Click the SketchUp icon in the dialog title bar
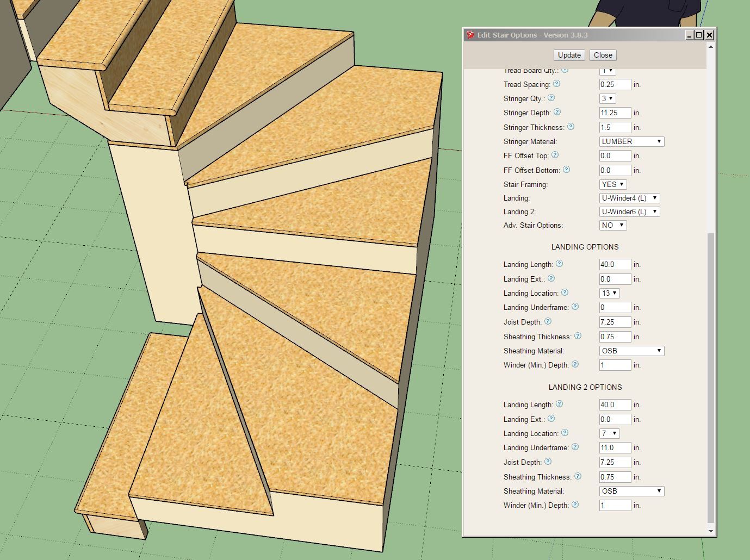 pos(470,35)
